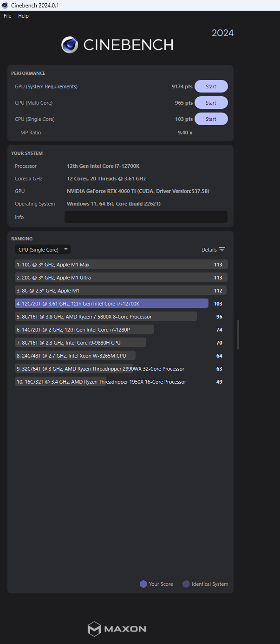Image resolution: width=280 pixels, height=644 pixels.
Task: Click the 2024 version label
Action: coord(223,33)
